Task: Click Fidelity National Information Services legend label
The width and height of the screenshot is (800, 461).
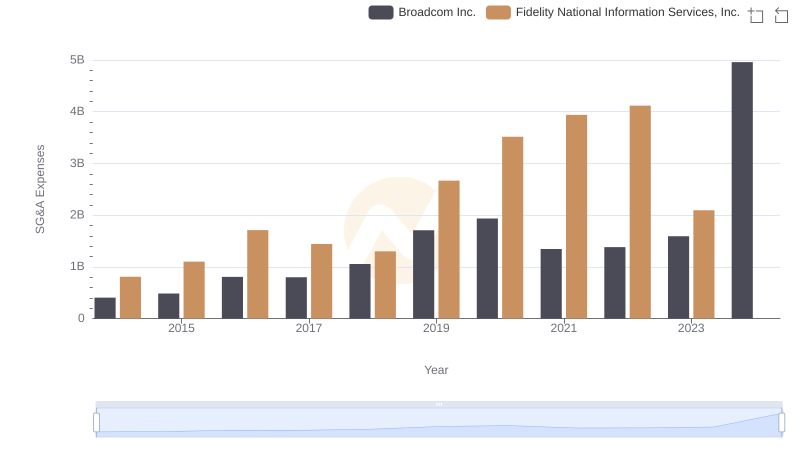Action: click(628, 12)
